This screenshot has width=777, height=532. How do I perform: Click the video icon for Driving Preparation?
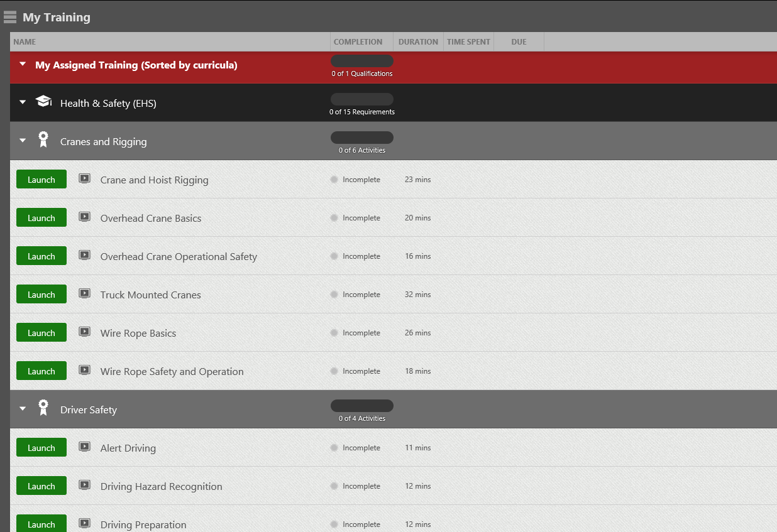point(85,524)
